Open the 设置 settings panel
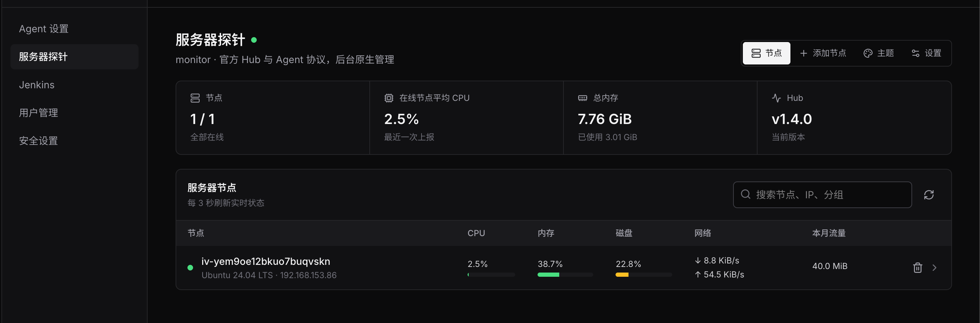980x323 pixels. (926, 53)
